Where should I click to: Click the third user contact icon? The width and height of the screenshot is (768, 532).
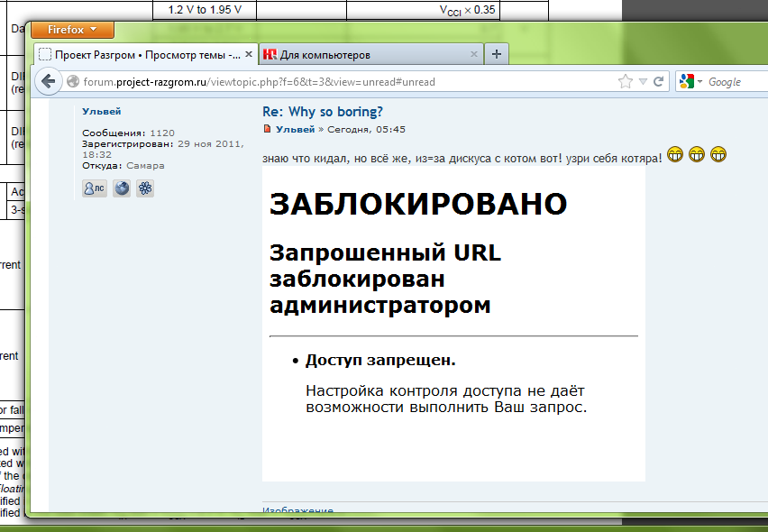tap(145, 188)
